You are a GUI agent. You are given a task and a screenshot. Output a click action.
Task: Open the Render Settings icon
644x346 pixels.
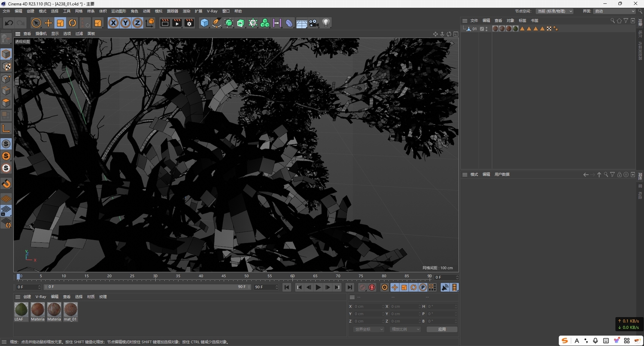click(189, 23)
